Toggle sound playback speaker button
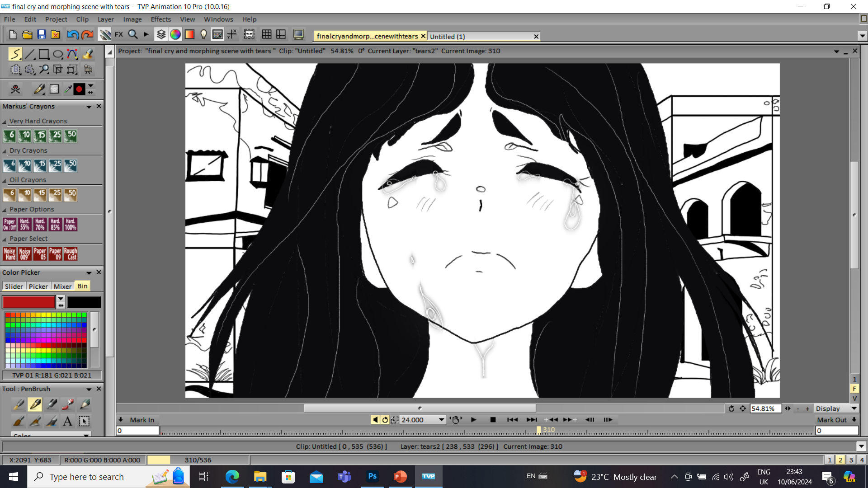This screenshot has width=868, height=488. [375, 420]
